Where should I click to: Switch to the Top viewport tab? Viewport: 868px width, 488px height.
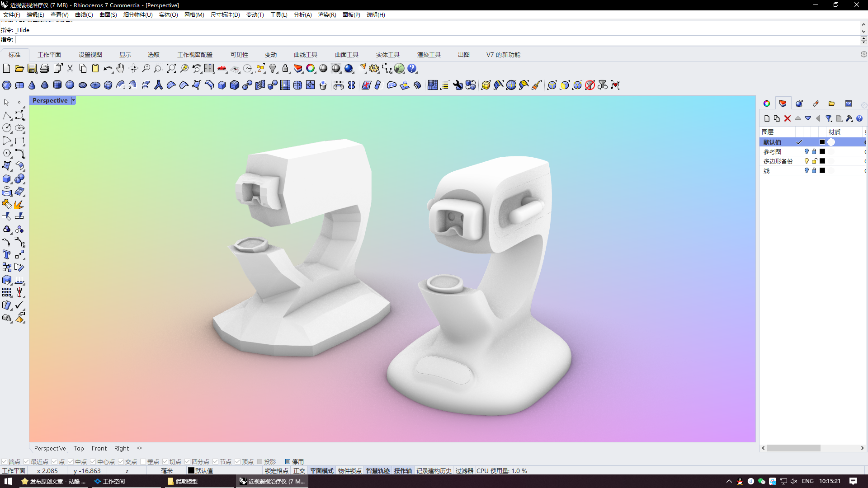click(x=79, y=448)
